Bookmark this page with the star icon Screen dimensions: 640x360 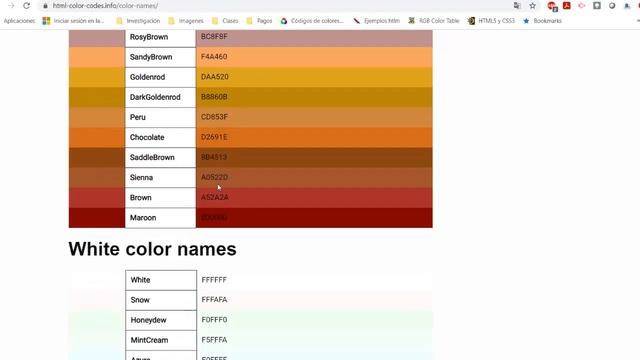pyautogui.click(x=533, y=6)
